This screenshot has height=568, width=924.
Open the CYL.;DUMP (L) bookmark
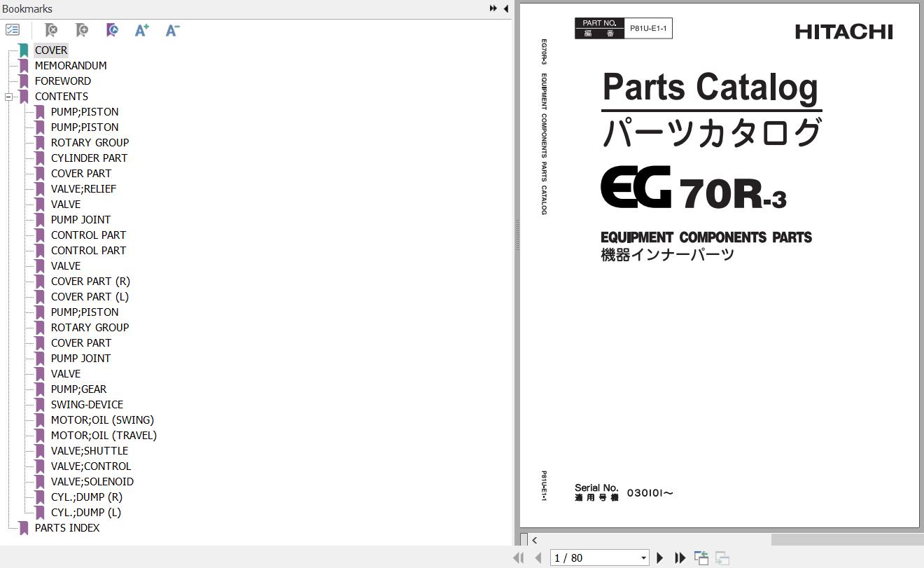click(x=86, y=513)
